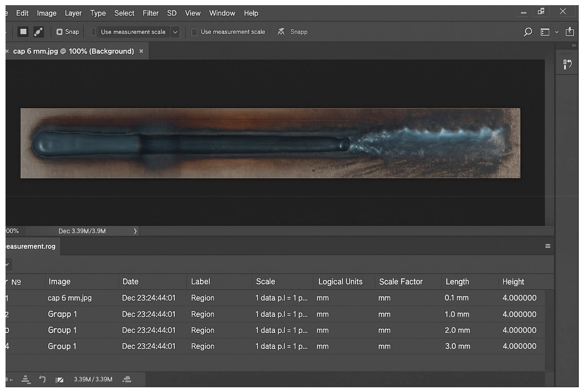Select the Grapp 1 measurement row
584x392 pixels.
pos(62,314)
